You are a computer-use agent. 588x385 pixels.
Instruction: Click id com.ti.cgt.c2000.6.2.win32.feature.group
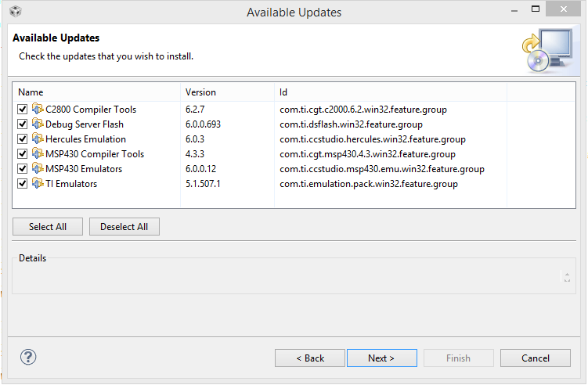[x=363, y=110]
